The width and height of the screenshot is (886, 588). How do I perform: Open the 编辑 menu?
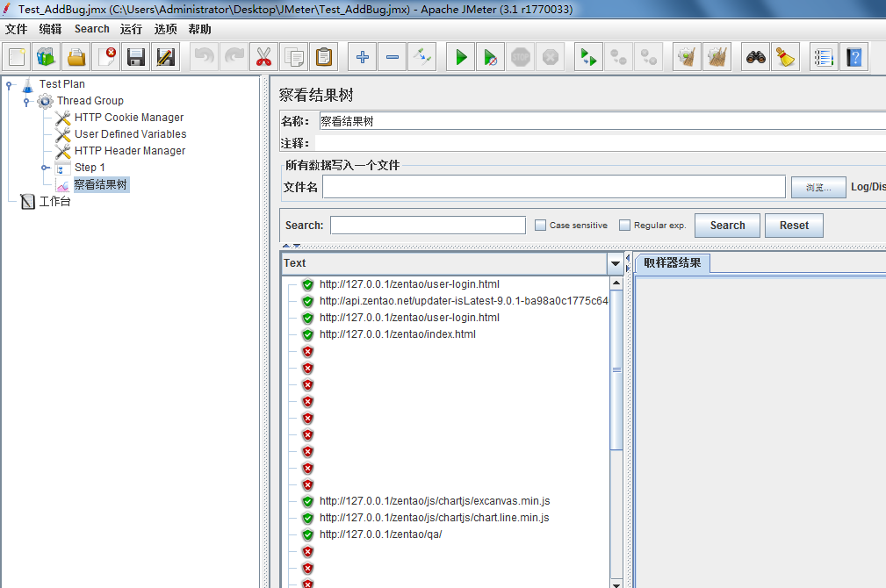tap(50, 29)
